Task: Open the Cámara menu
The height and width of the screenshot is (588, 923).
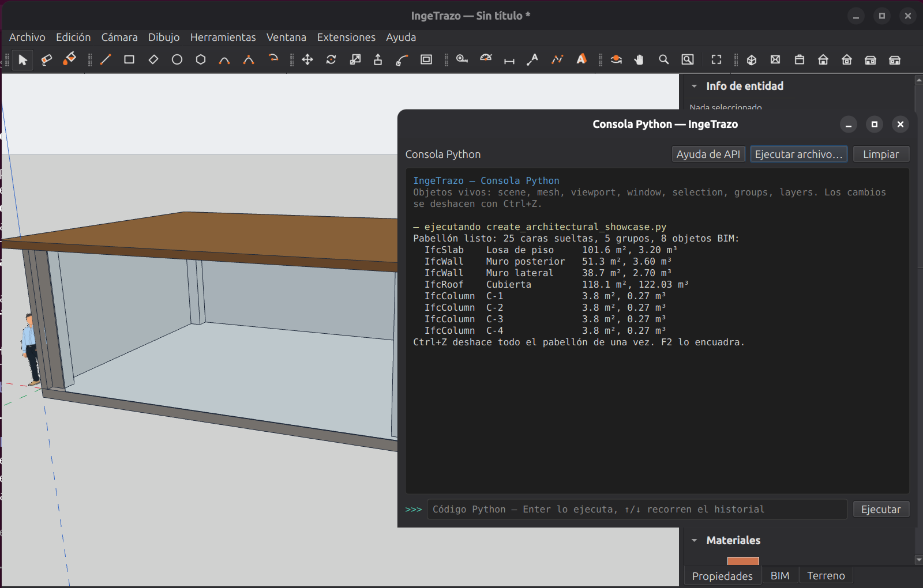Action: pos(119,37)
